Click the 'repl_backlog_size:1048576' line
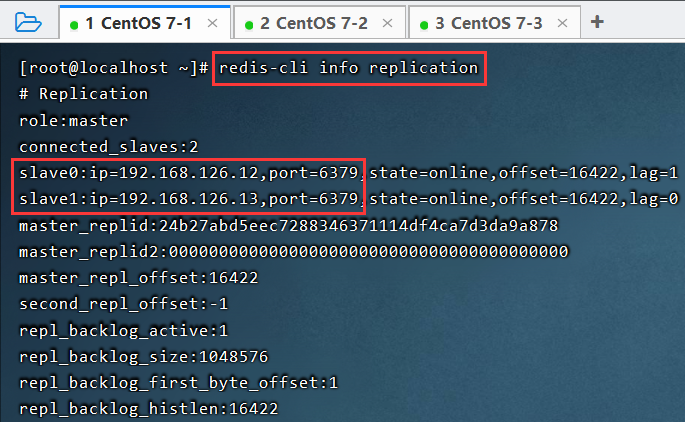685x422 pixels. pyautogui.click(x=143, y=357)
